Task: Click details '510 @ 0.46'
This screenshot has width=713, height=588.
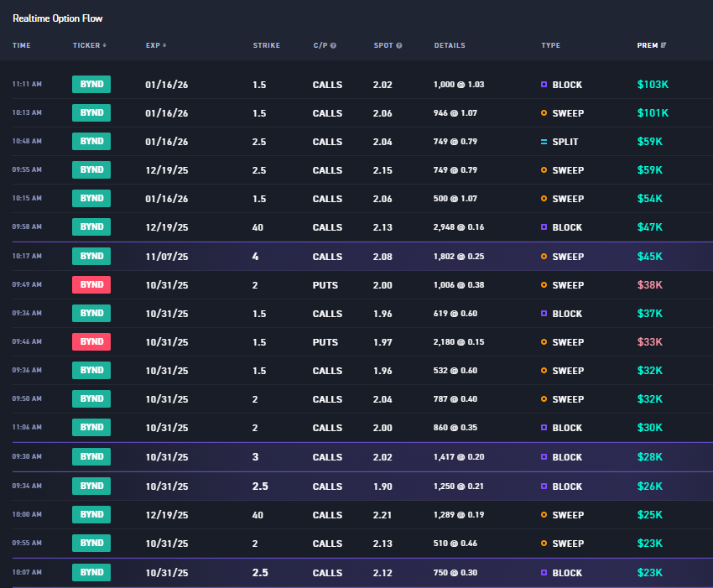Action: (455, 543)
